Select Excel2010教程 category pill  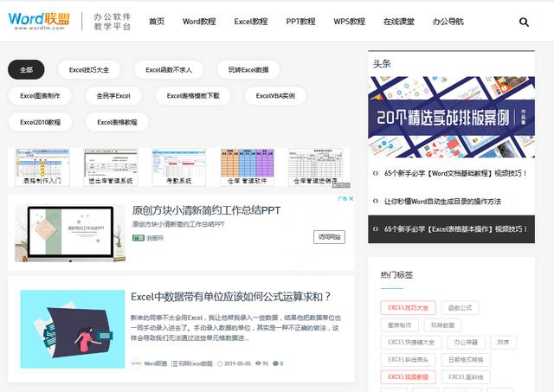[x=41, y=122]
